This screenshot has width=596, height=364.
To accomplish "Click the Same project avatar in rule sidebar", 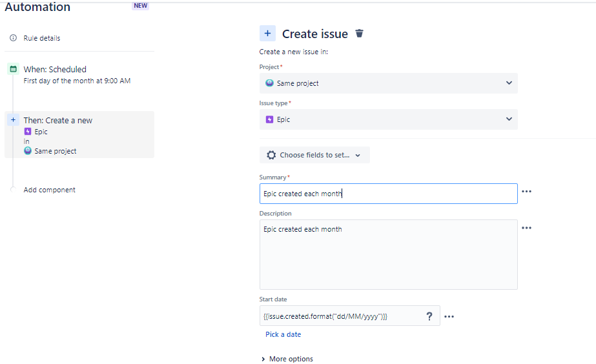I will click(28, 151).
